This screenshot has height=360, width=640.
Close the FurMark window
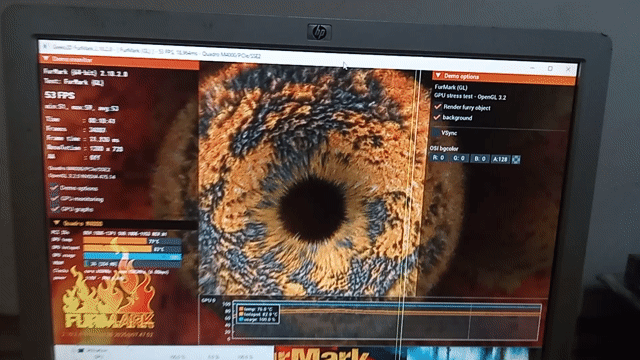coord(568,69)
